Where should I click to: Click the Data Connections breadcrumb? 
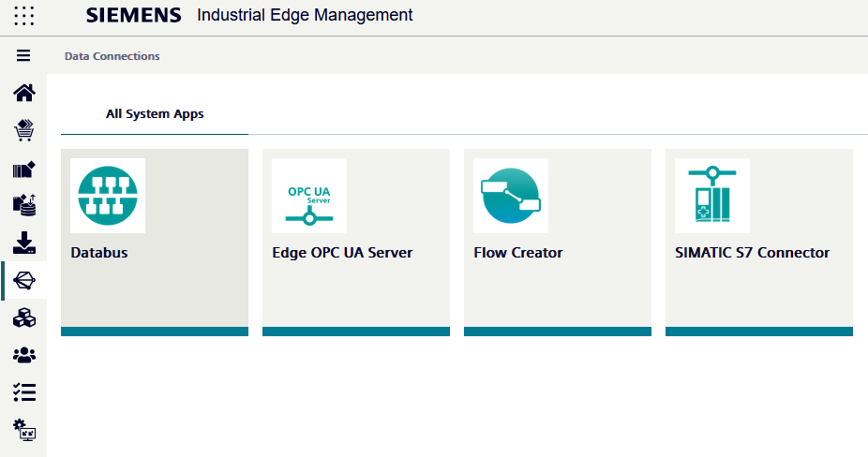tap(112, 56)
